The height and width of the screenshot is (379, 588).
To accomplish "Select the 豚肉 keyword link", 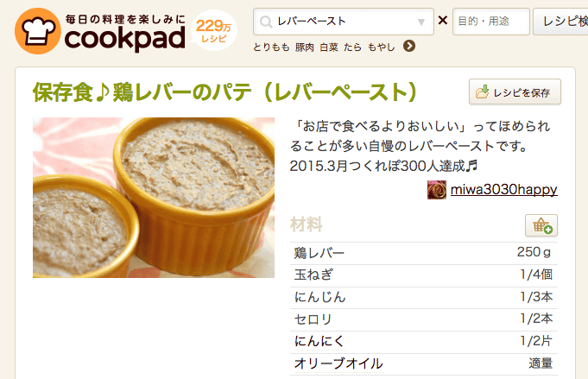I will pyautogui.click(x=305, y=47).
